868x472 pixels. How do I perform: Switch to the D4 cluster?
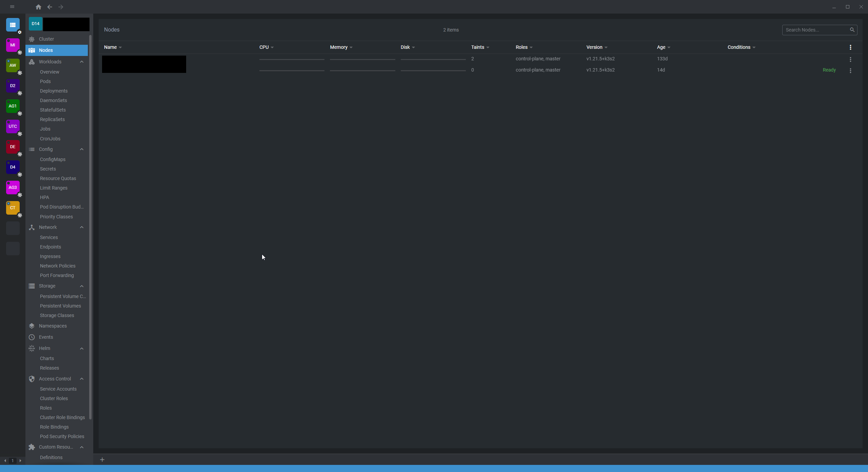(x=13, y=167)
